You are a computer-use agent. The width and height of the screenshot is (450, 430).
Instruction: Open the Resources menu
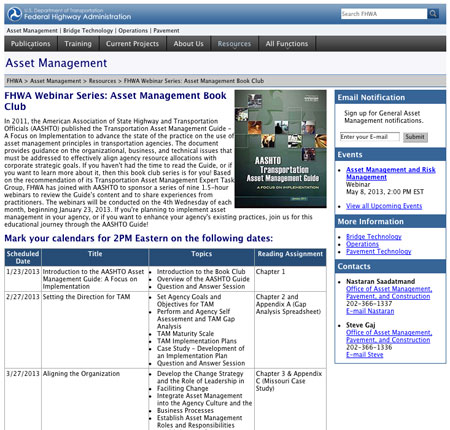[x=234, y=44]
